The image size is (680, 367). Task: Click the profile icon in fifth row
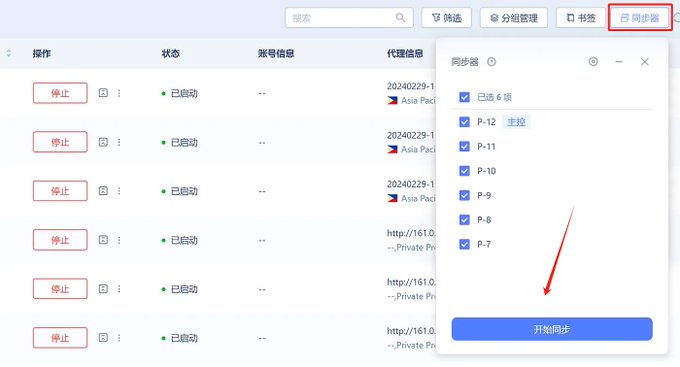pos(103,288)
